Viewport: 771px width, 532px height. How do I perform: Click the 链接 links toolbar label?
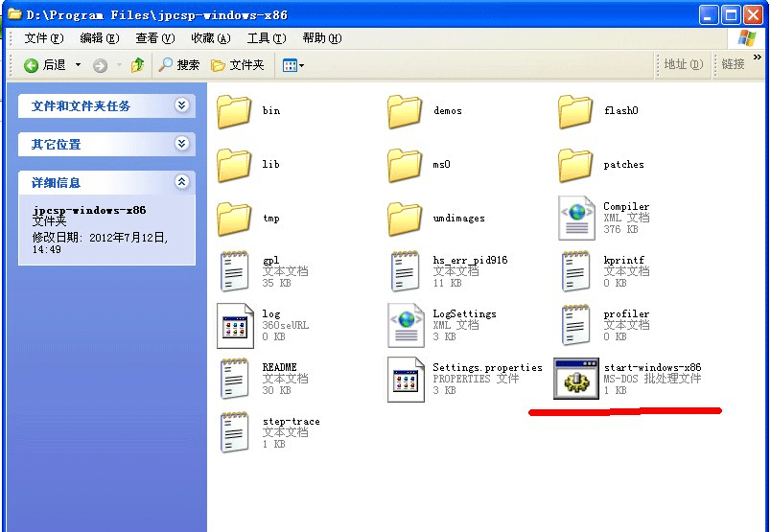tap(734, 64)
